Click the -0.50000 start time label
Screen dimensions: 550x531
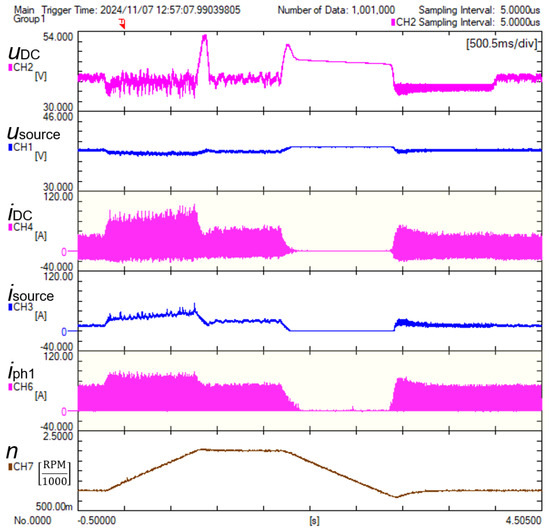click(97, 520)
